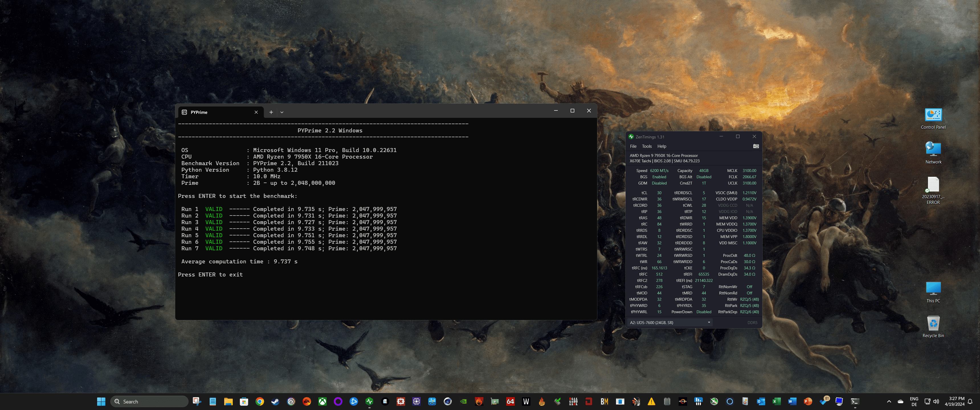Open the File menu in ZenTimings
The width and height of the screenshot is (980, 410).
tap(633, 146)
